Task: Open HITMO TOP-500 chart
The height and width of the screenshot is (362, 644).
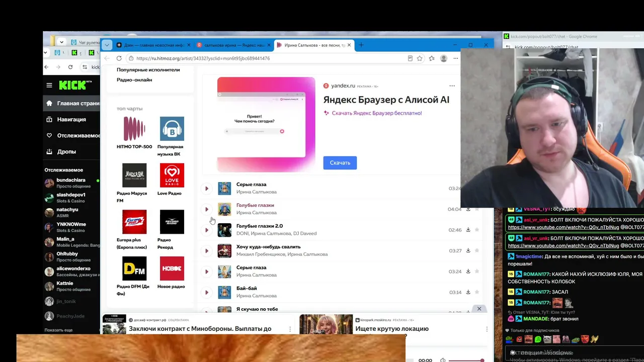Action: 134,133
